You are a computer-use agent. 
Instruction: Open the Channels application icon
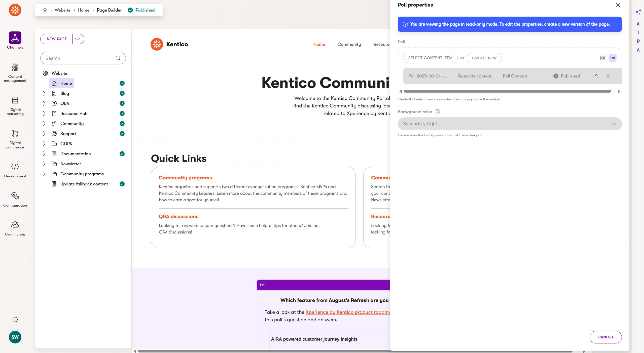[15, 38]
